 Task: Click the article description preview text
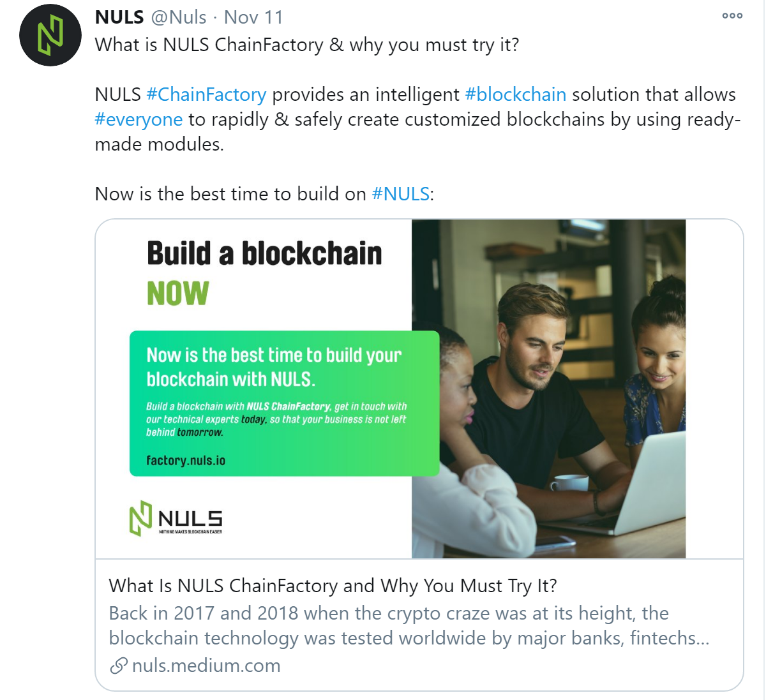point(409,625)
